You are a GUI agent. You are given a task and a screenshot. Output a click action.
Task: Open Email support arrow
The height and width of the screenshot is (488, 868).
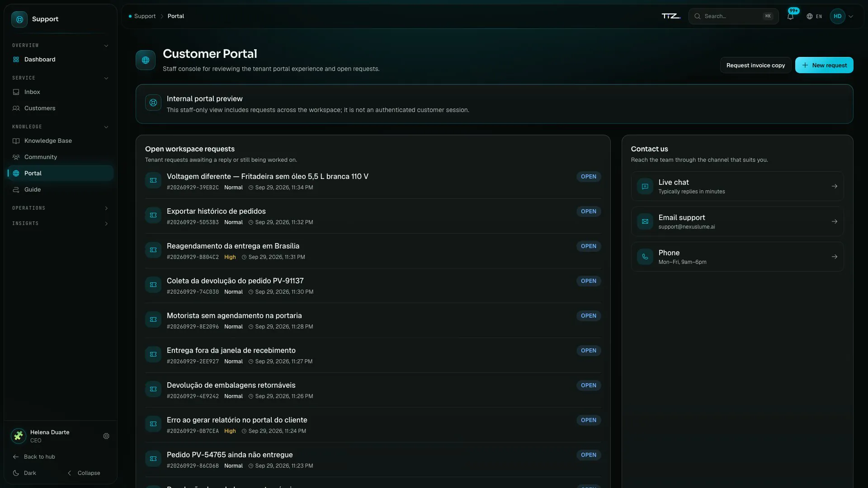(835, 221)
